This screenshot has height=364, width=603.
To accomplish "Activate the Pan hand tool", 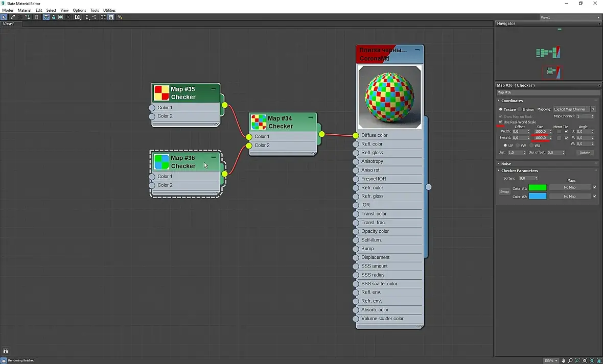I will pos(563,360).
